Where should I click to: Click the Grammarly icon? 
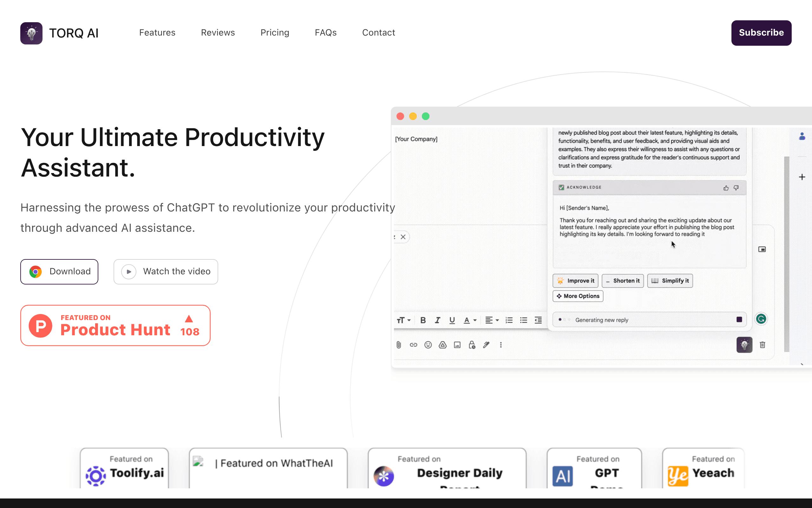click(761, 318)
